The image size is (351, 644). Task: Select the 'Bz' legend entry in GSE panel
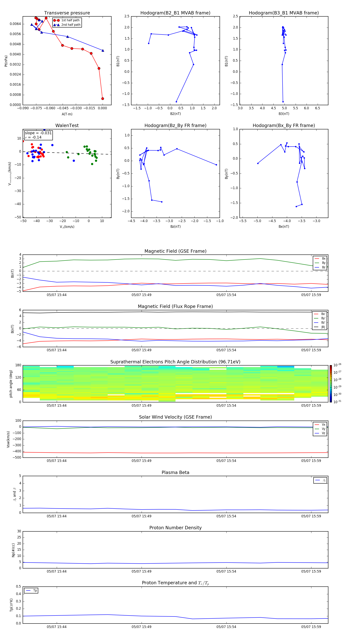coord(320,267)
